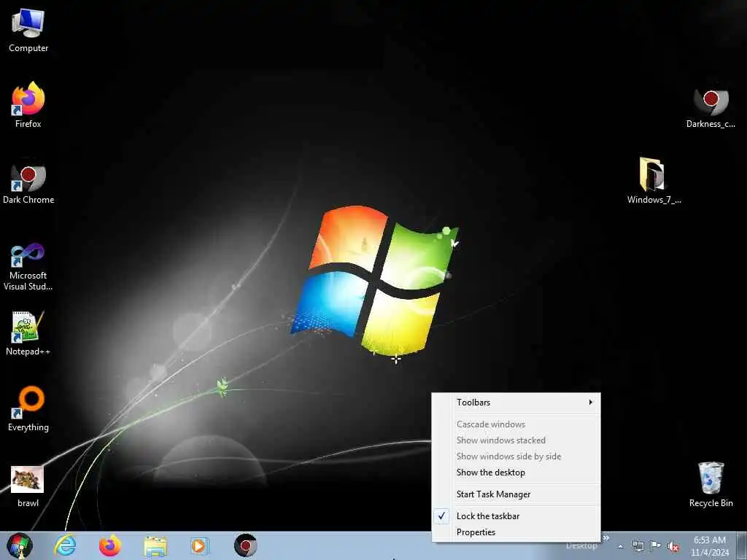The image size is (747, 560).
Task: Click the Toolbars submenu arrow
Action: point(591,402)
